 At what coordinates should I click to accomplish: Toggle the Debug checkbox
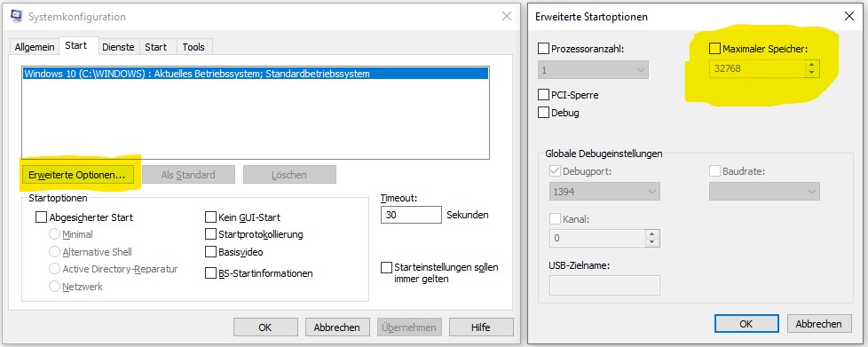tap(543, 113)
